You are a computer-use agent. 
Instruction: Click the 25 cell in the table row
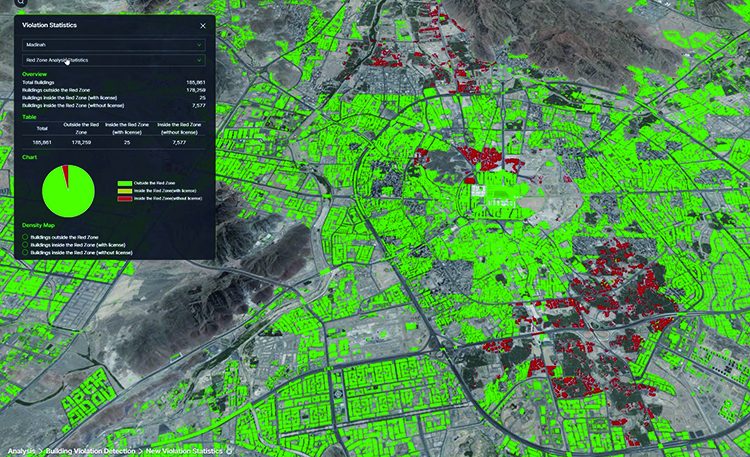coord(127,143)
